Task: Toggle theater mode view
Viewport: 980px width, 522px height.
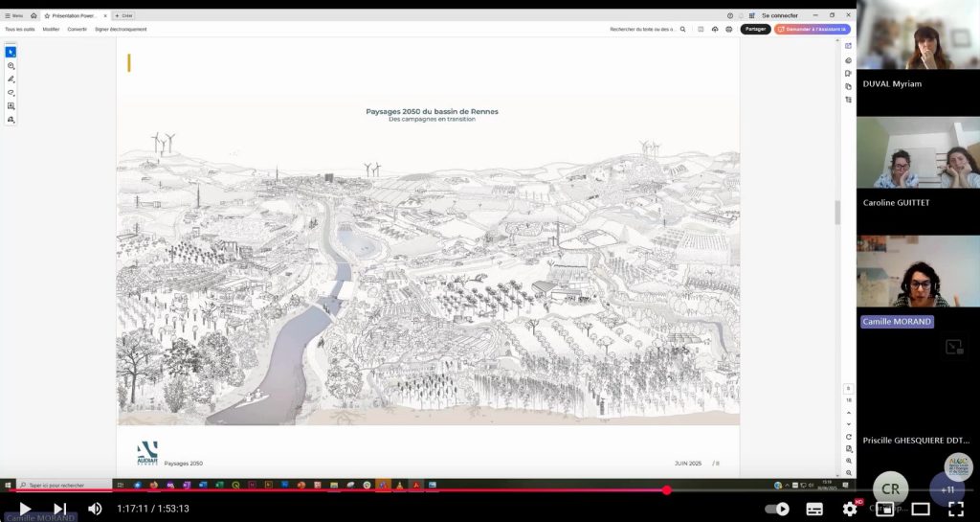Action: pos(920,509)
